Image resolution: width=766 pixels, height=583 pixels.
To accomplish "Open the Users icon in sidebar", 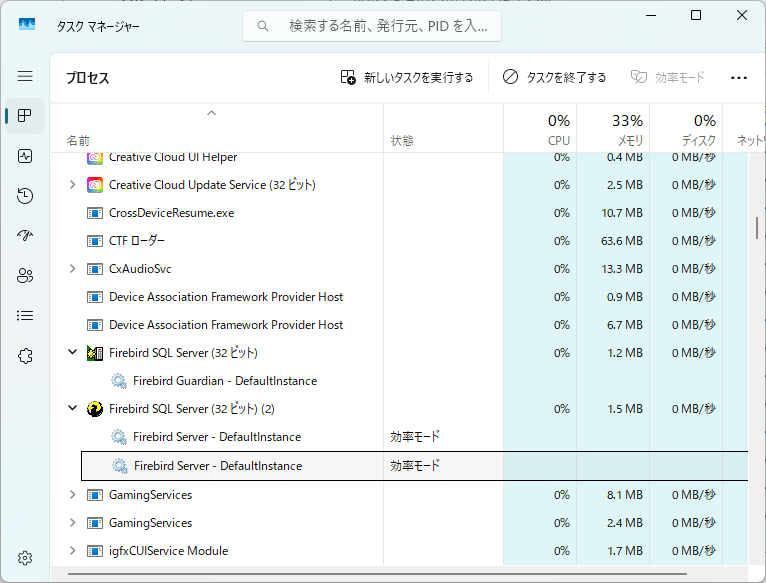I will 25,276.
